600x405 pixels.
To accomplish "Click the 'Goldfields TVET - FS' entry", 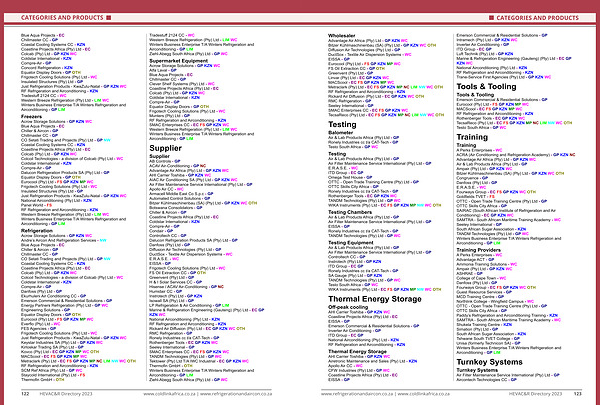I will (475, 197).
